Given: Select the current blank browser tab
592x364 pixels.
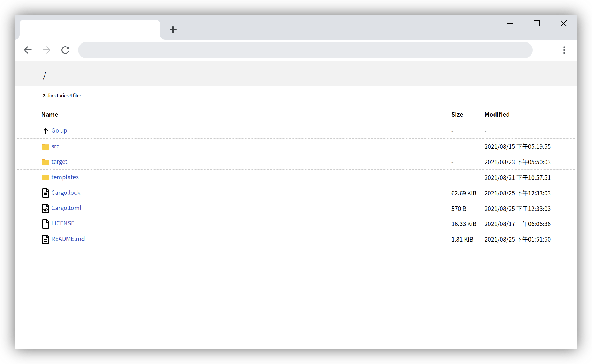Looking at the screenshot, I should coord(90,30).
